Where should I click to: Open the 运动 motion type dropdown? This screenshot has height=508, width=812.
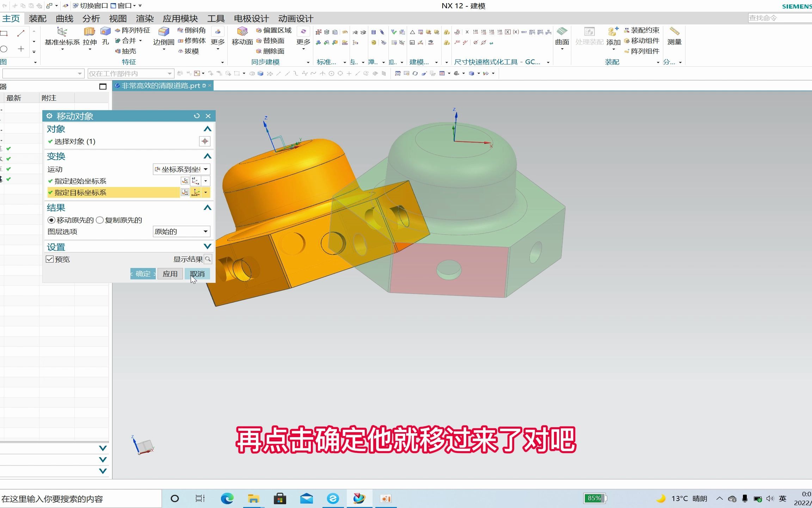(x=206, y=169)
